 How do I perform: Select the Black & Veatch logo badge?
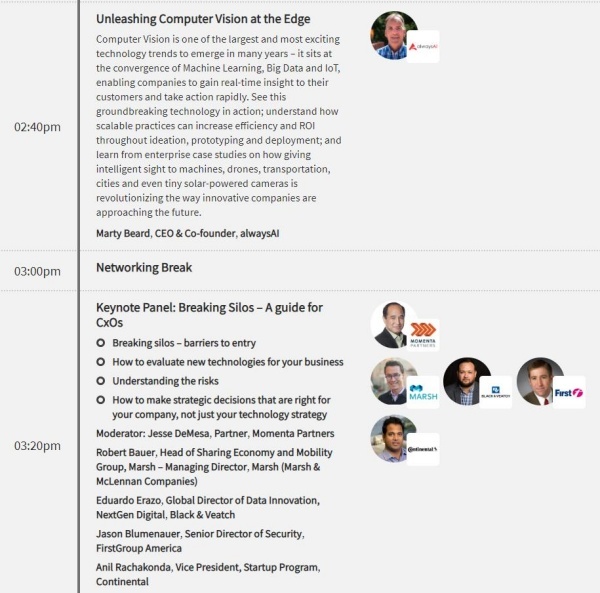point(496,392)
